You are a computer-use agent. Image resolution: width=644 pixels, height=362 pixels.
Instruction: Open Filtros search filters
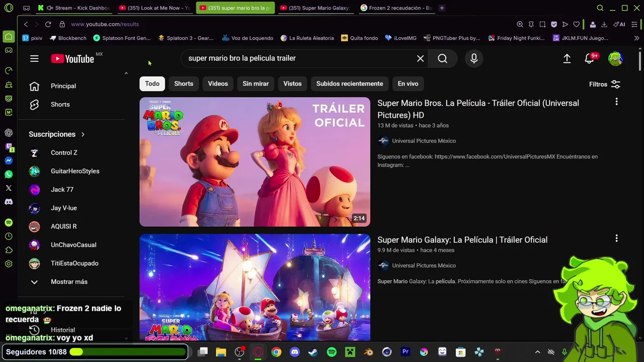click(x=605, y=84)
